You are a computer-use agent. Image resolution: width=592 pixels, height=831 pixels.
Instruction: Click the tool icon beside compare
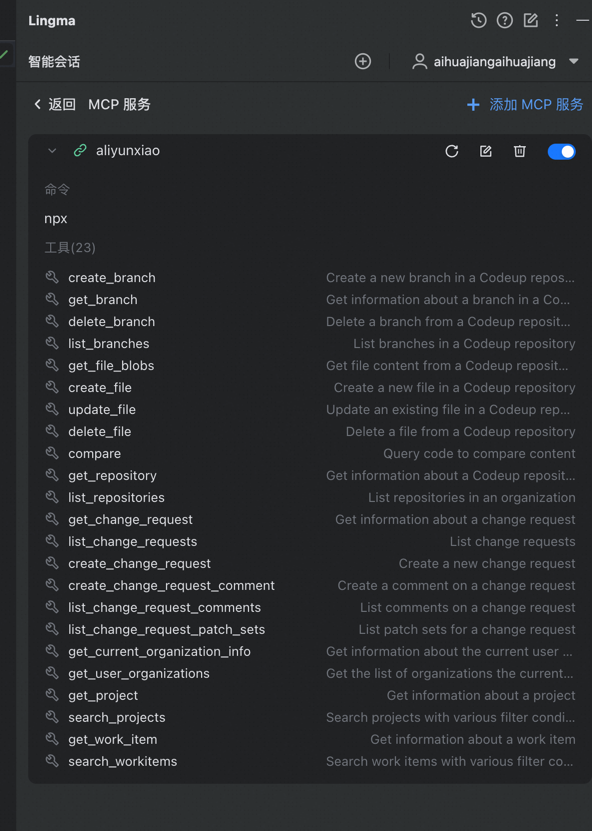tap(52, 453)
